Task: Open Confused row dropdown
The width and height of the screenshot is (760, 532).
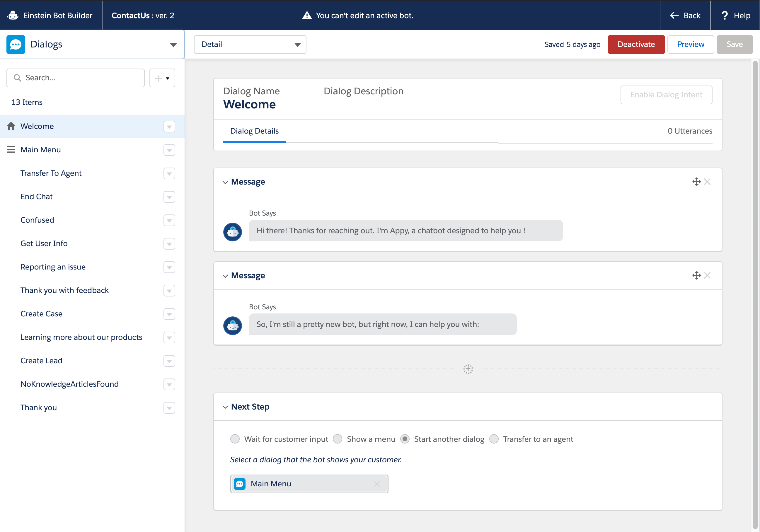Action: pyautogui.click(x=169, y=221)
